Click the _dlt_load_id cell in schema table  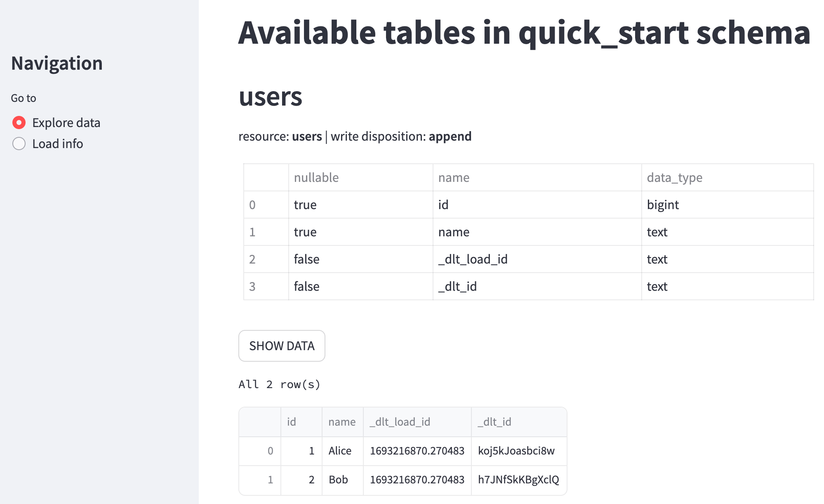click(537, 259)
